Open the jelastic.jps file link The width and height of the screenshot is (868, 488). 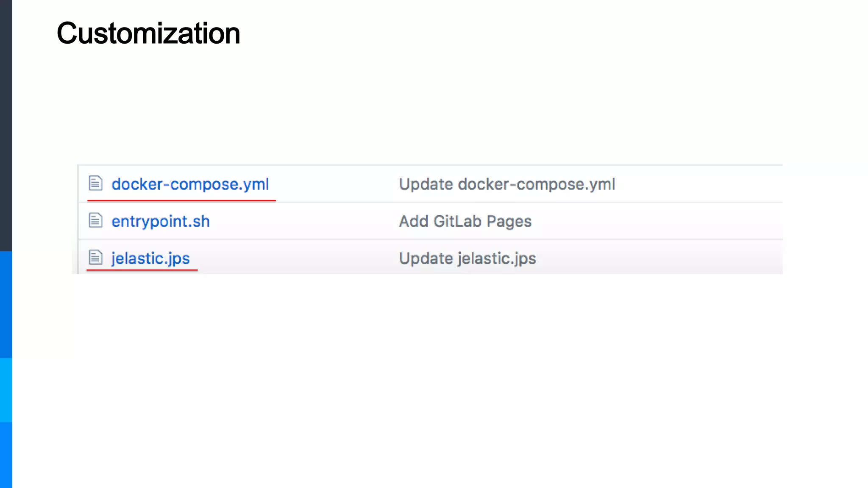point(150,258)
